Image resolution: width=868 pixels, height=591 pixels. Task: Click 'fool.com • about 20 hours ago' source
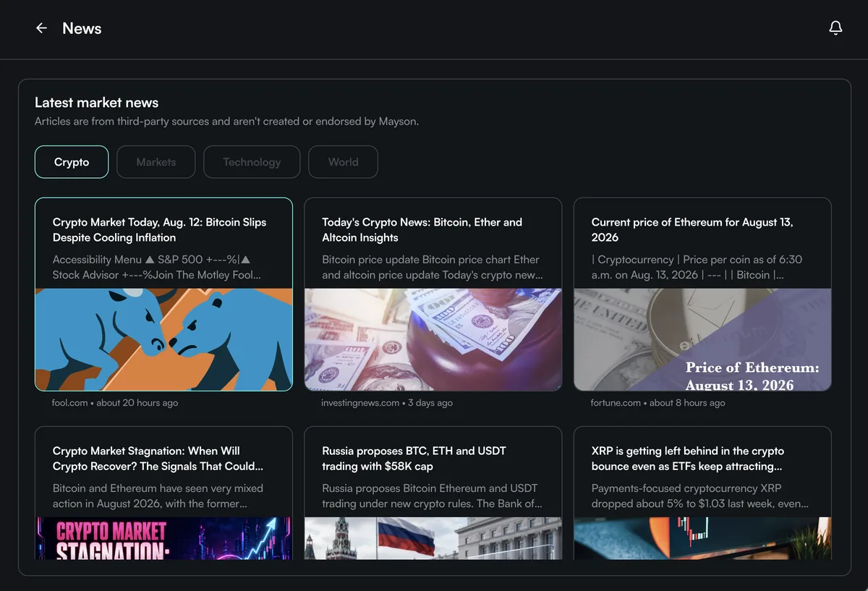coord(115,403)
